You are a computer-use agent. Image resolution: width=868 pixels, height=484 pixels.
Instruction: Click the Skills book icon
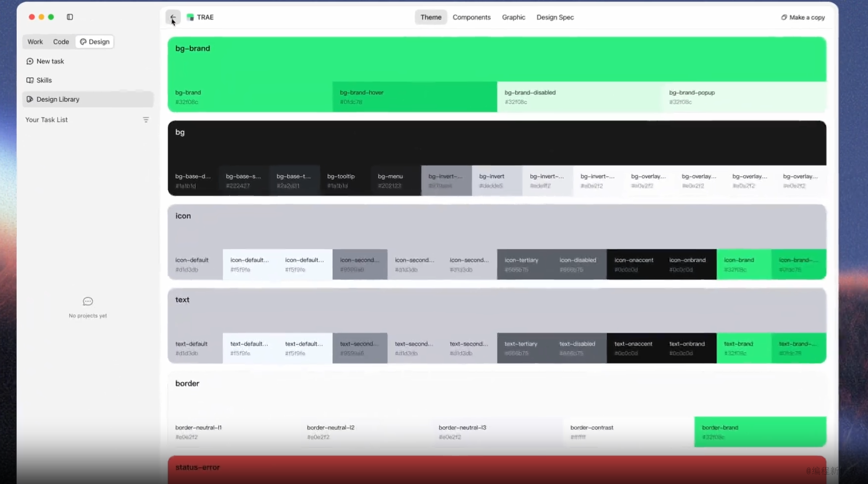[30, 80]
